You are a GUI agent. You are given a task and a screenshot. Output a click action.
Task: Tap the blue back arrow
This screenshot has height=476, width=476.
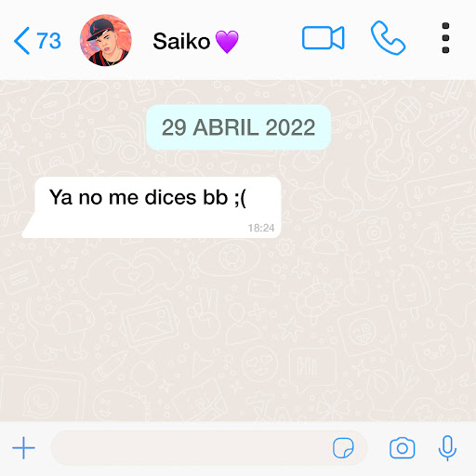point(21,41)
